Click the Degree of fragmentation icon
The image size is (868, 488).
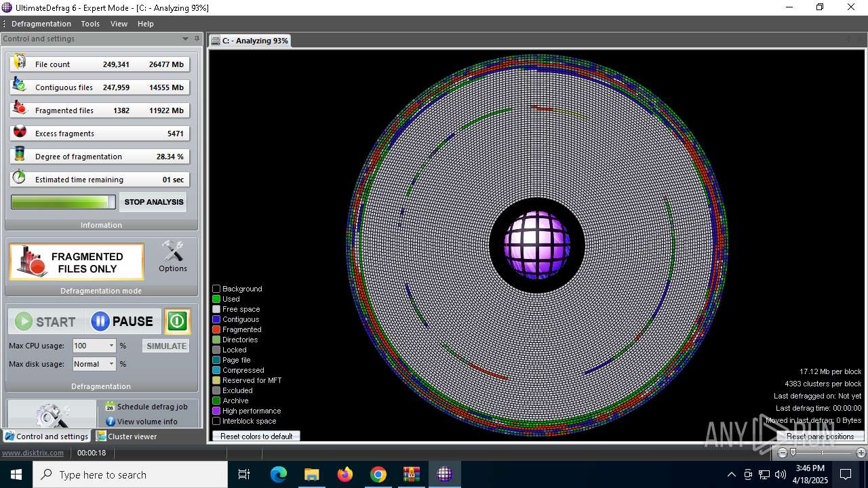[x=20, y=155]
